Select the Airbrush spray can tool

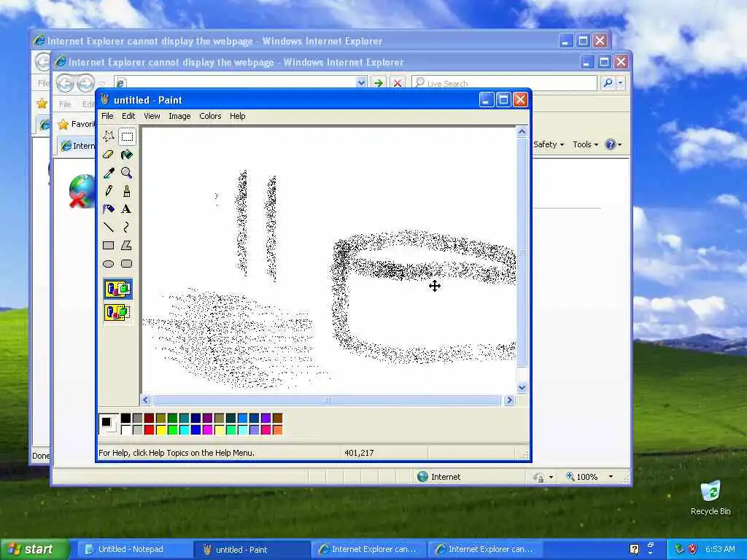[109, 209]
